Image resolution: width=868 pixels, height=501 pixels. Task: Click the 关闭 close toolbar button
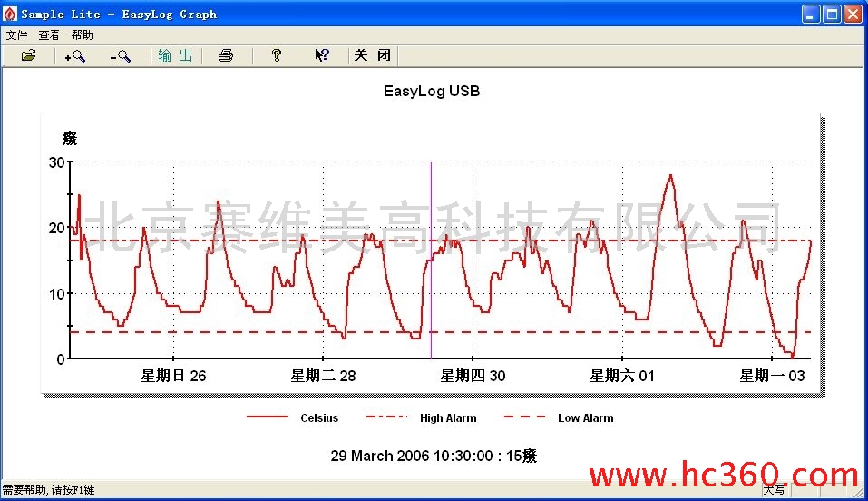pos(373,55)
